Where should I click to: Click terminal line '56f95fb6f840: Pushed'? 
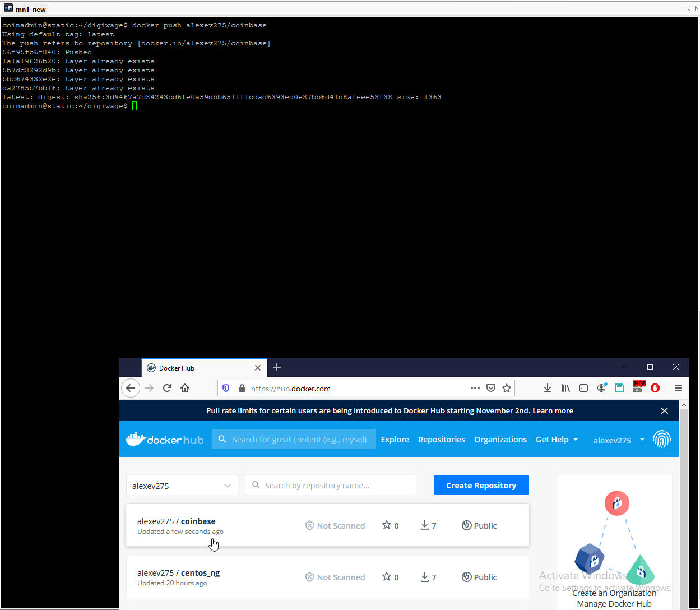[x=47, y=52]
